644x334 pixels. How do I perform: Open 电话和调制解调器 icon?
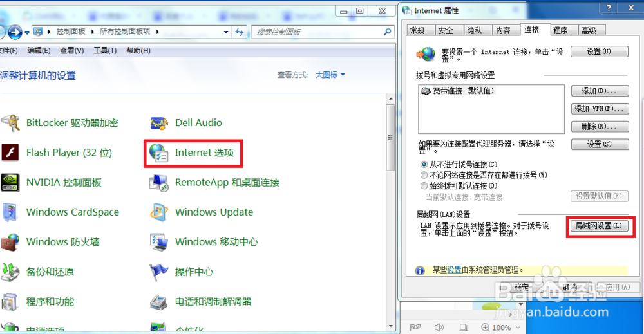(159, 302)
